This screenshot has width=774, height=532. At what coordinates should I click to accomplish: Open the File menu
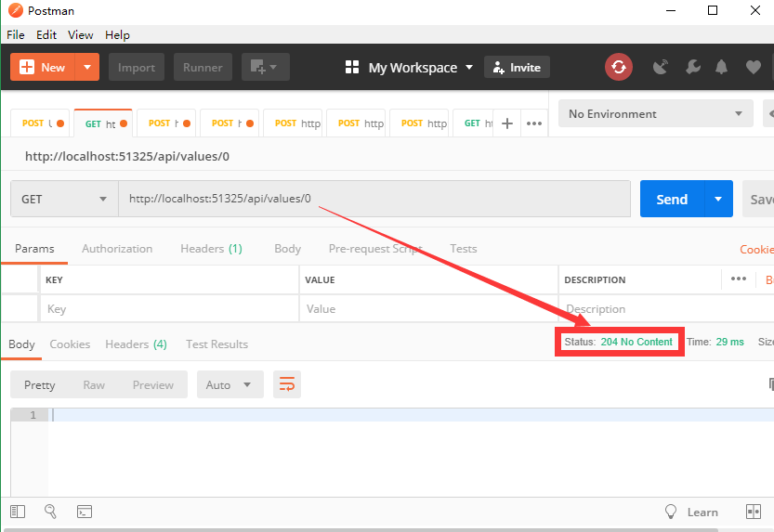(15, 35)
